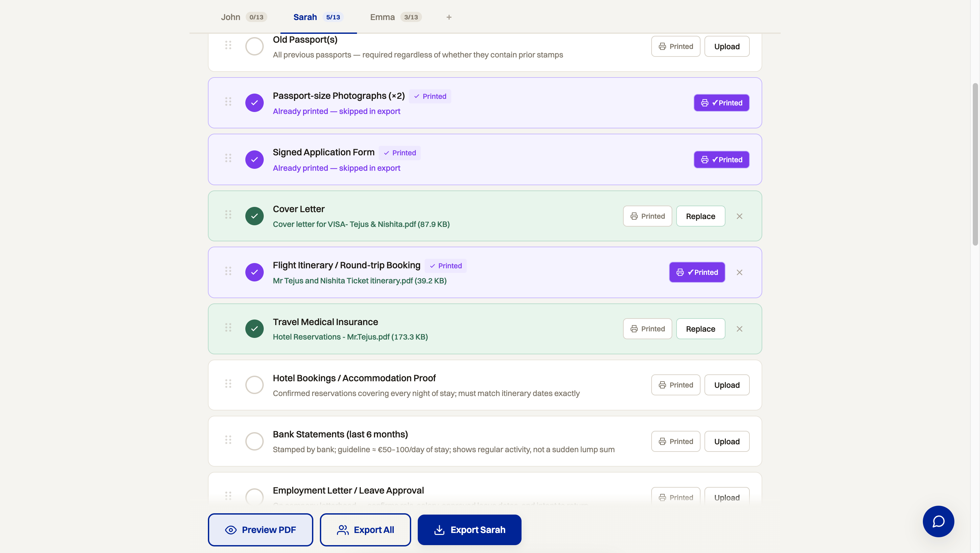Unmark Printed for Flight Itinerary
The image size is (980, 553).
(697, 272)
